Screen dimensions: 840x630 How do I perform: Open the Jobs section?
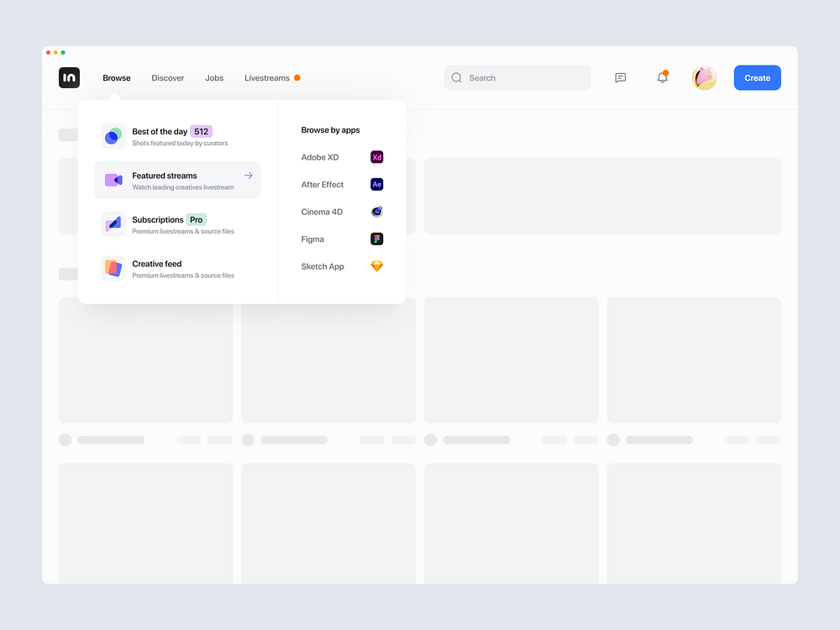pos(214,78)
